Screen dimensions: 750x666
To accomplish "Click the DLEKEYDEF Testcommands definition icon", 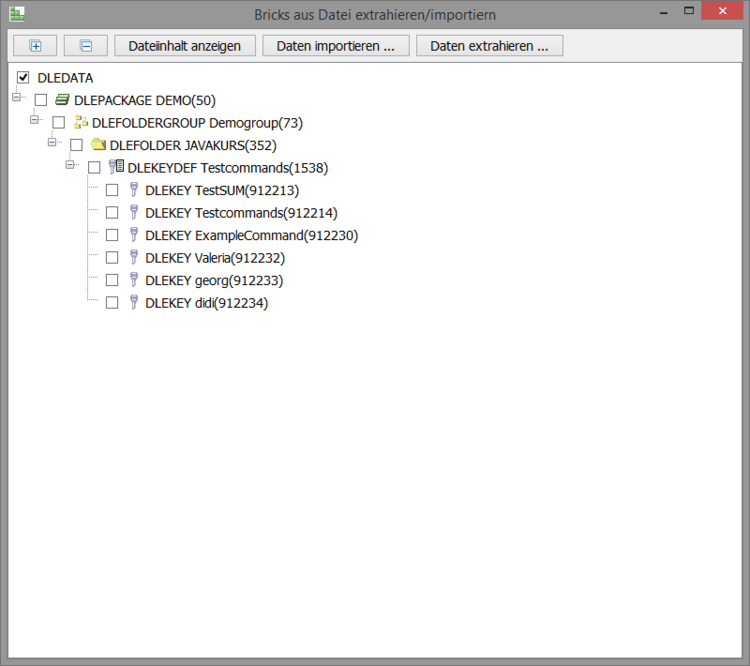I will click(x=117, y=168).
